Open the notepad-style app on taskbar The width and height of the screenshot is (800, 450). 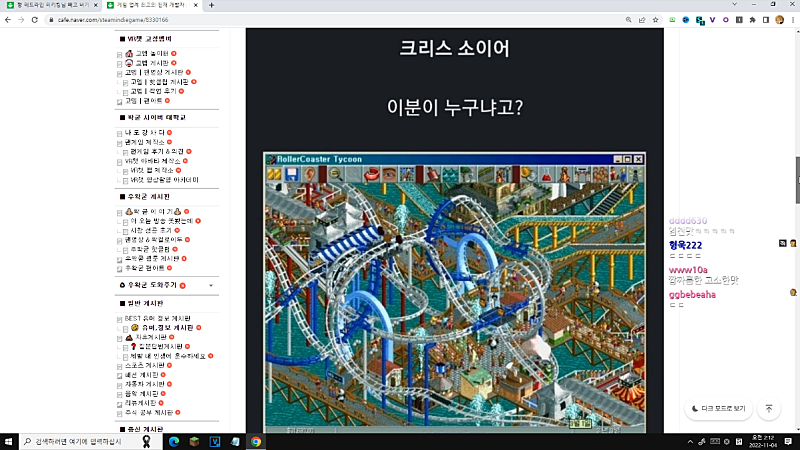(235, 442)
